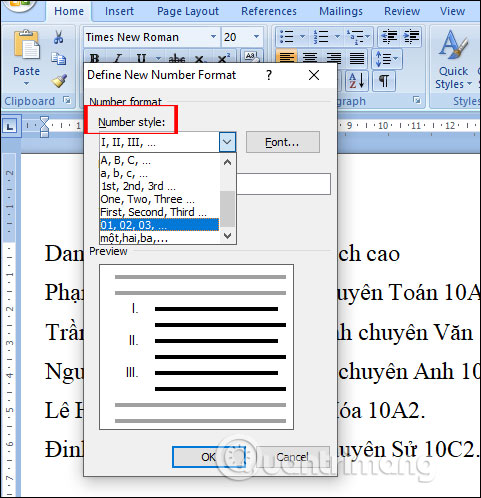Open the font name dropdown

click(x=213, y=36)
